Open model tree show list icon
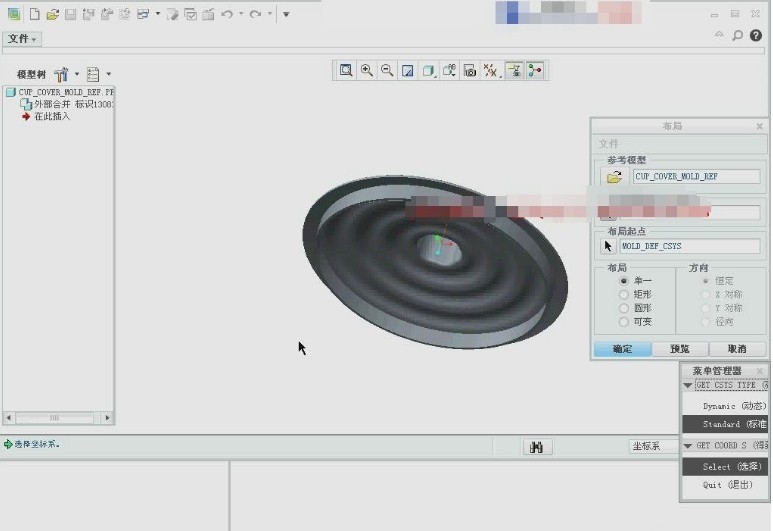This screenshot has height=531, width=773. [93, 74]
